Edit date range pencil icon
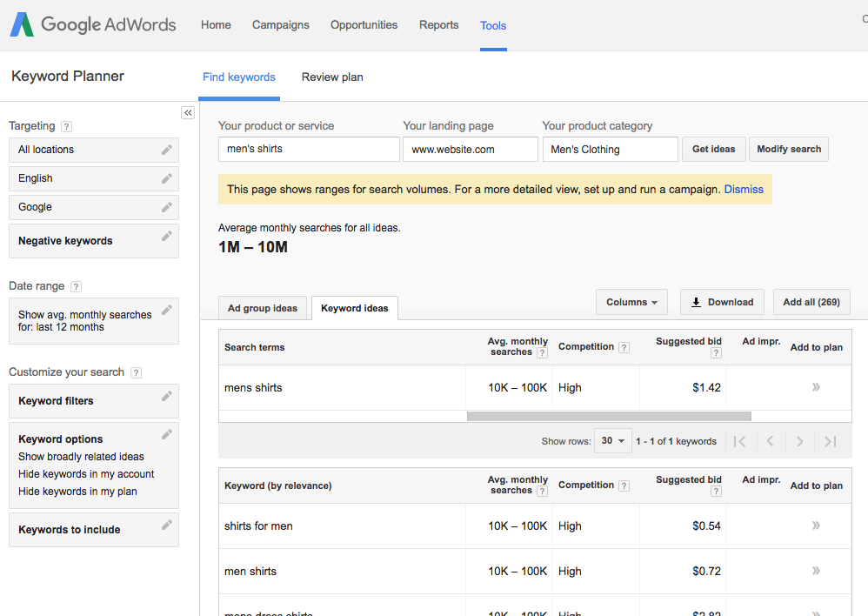 point(167,310)
